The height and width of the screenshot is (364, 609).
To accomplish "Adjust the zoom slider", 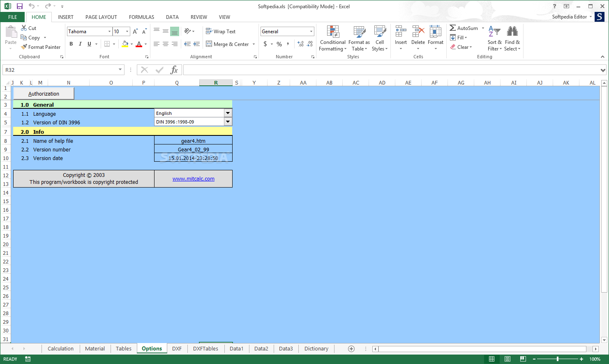I will 558,359.
